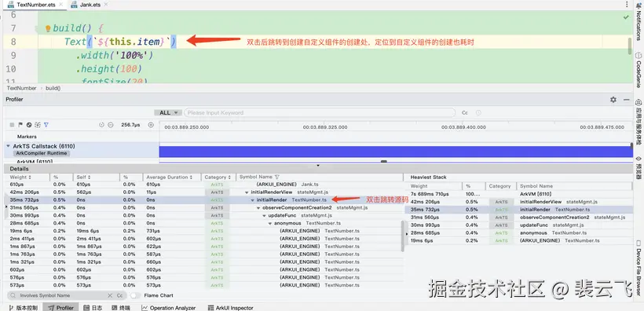Screen dimensions: 644x311
Task: Click the round disabled-mark icon beside the flag
Action: tap(29, 125)
